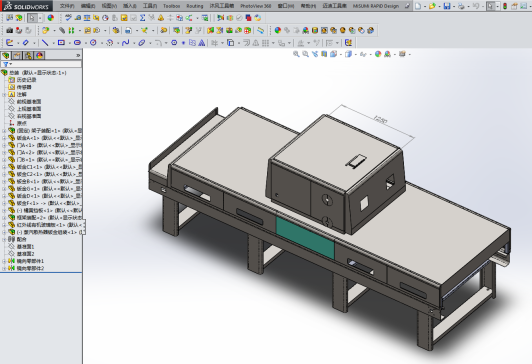This screenshot has width=532, height=364.
Task: Open the Appearances color wheel tab
Action: click(40, 55)
